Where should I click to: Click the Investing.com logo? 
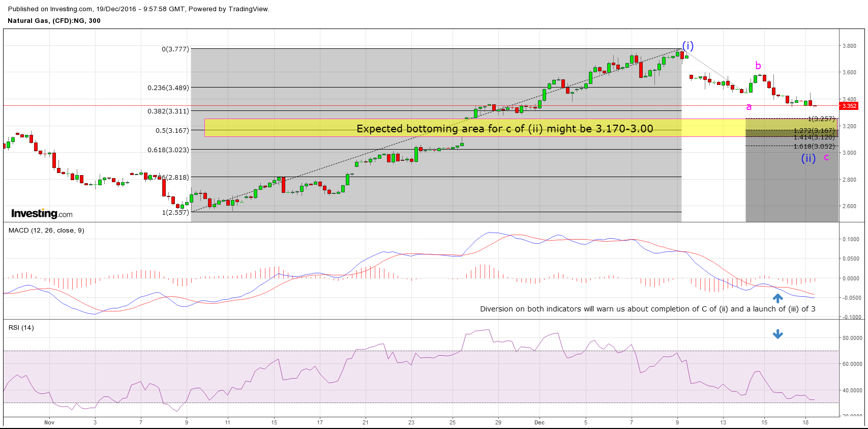pyautogui.click(x=42, y=214)
